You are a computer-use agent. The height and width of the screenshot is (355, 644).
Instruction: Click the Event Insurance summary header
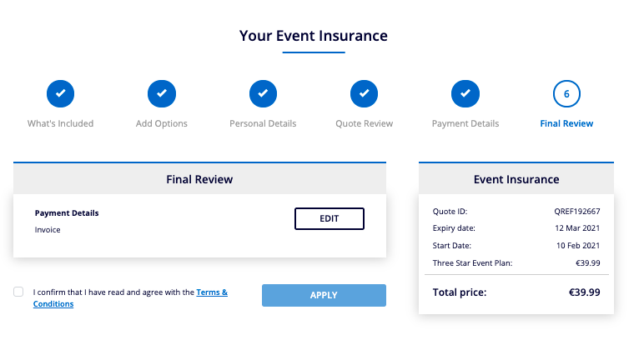tap(516, 179)
